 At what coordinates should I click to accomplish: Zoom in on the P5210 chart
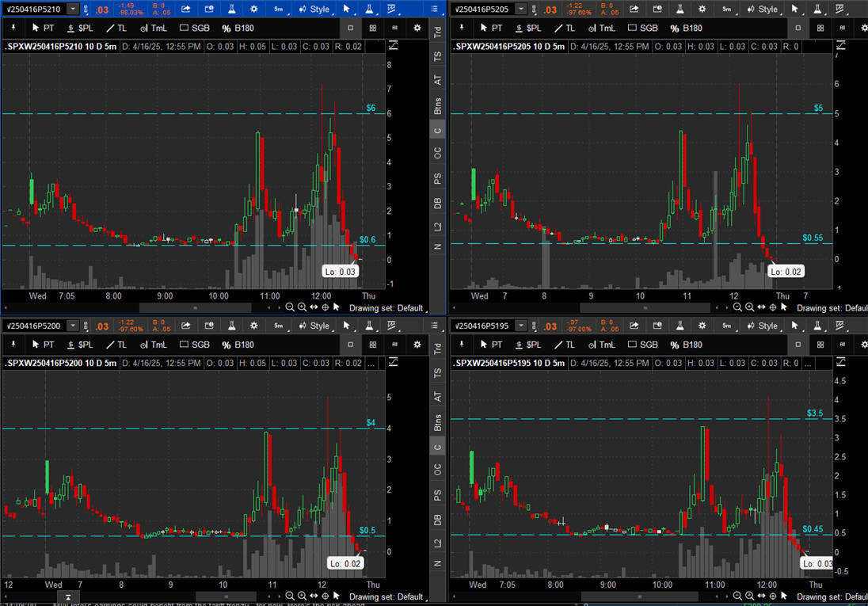pyautogui.click(x=302, y=307)
